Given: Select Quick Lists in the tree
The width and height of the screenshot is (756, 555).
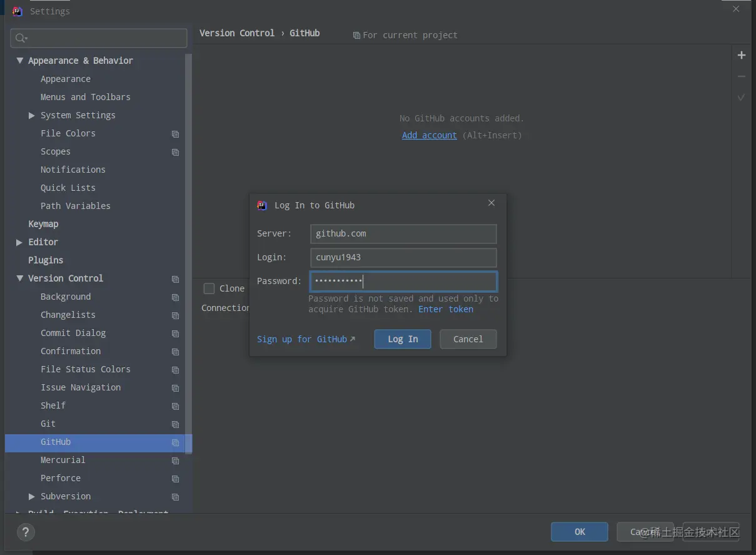Looking at the screenshot, I should [x=68, y=188].
